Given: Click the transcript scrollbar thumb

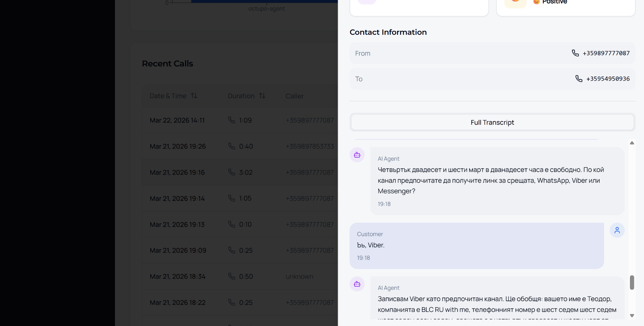Looking at the screenshot, I should click(632, 282).
